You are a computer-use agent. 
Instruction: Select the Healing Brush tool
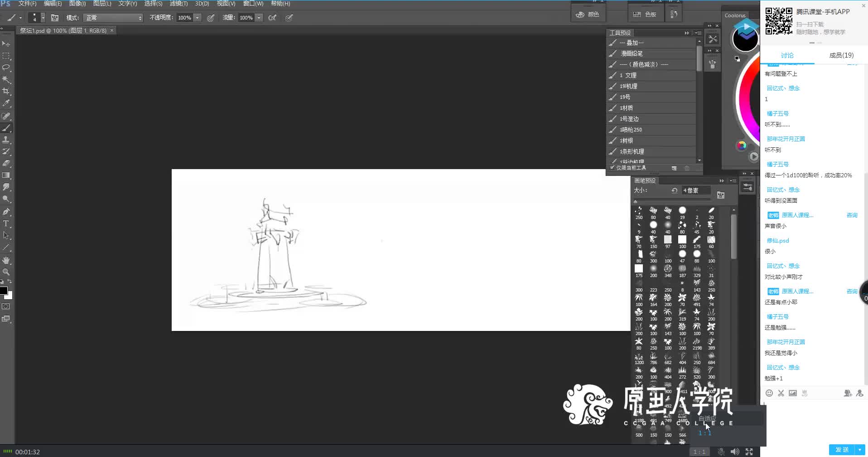coord(6,116)
